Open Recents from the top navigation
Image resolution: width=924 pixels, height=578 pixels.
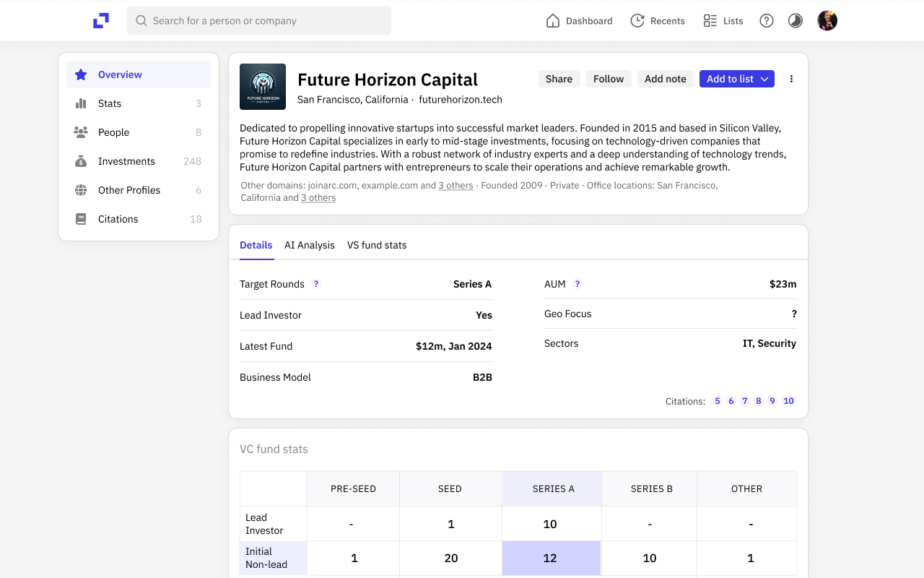pos(657,21)
